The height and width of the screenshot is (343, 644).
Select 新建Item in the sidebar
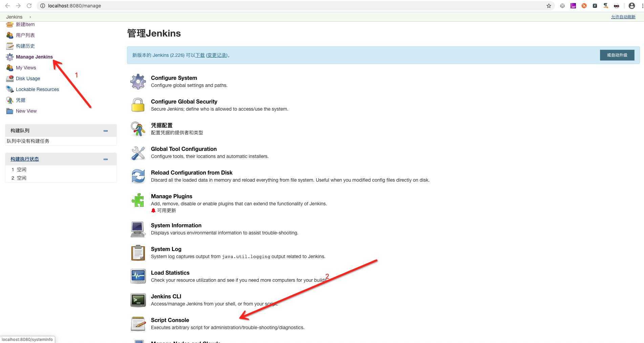coord(25,24)
